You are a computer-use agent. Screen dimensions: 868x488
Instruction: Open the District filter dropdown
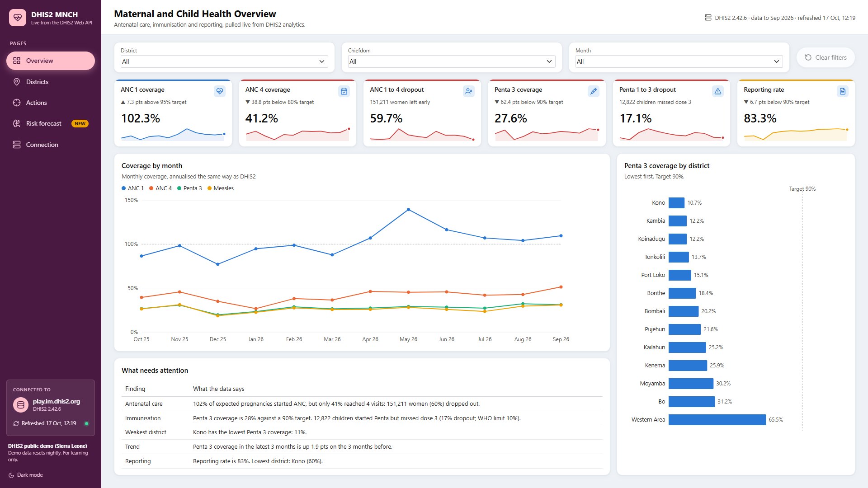(224, 61)
